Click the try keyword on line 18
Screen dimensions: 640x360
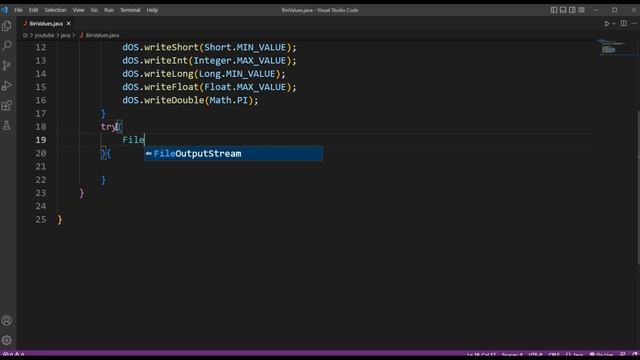click(x=109, y=127)
